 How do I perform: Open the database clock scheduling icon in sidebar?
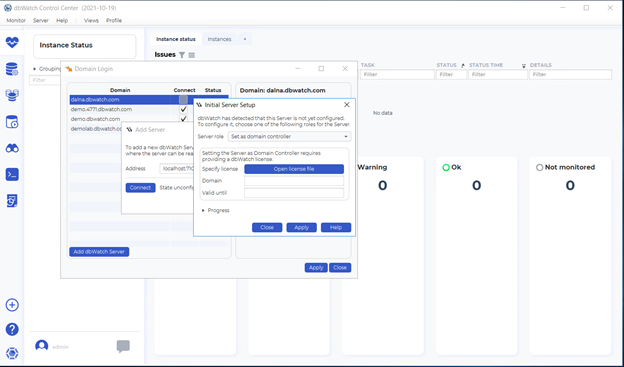(12, 122)
